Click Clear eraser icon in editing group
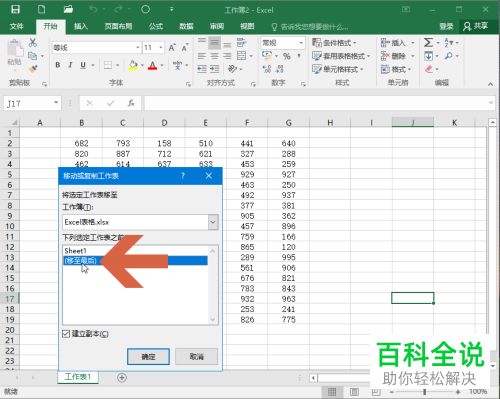500x399 pixels. pos(429,69)
